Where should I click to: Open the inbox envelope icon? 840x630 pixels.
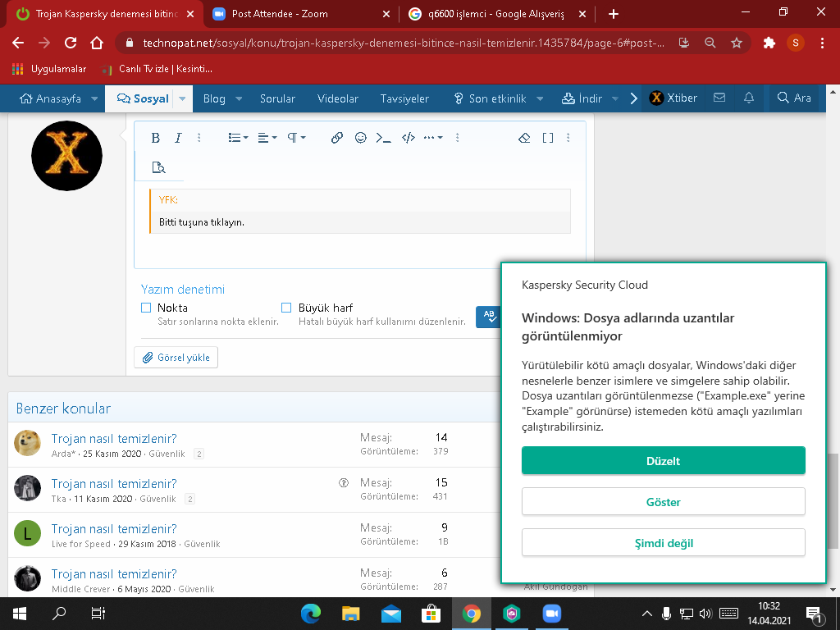click(x=719, y=98)
